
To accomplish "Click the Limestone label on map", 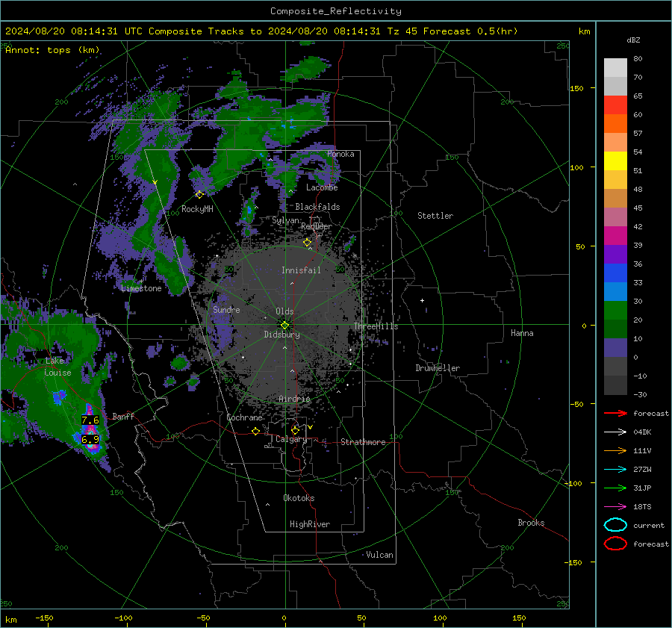I will pyautogui.click(x=141, y=288).
